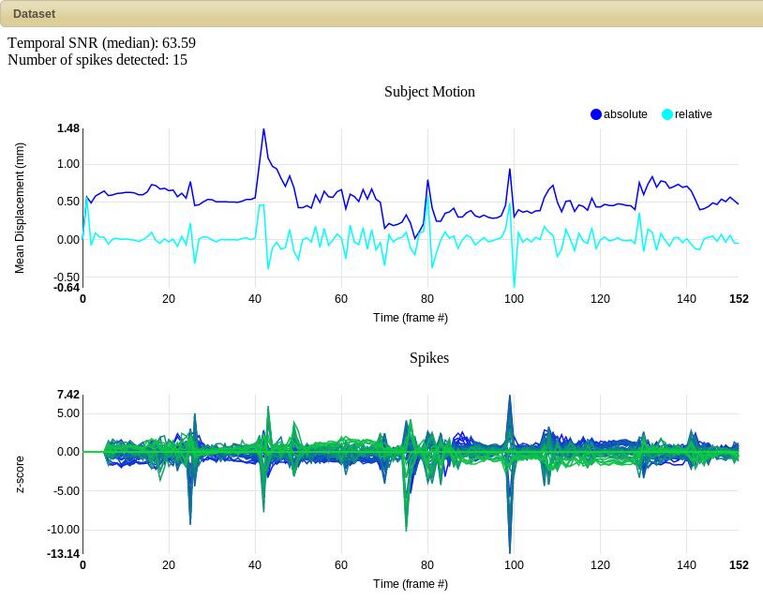Click the relative motion dip near frame 100
This screenshot has height=600, width=763.
[514, 287]
